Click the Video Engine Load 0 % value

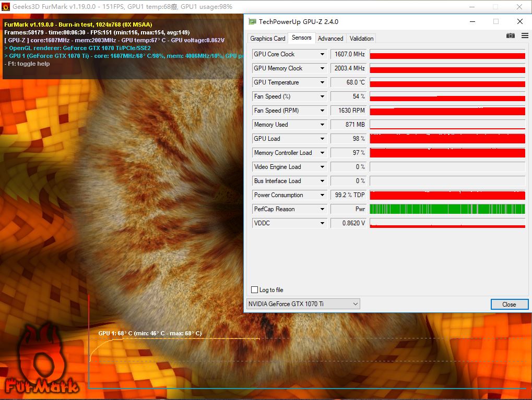[x=348, y=167]
